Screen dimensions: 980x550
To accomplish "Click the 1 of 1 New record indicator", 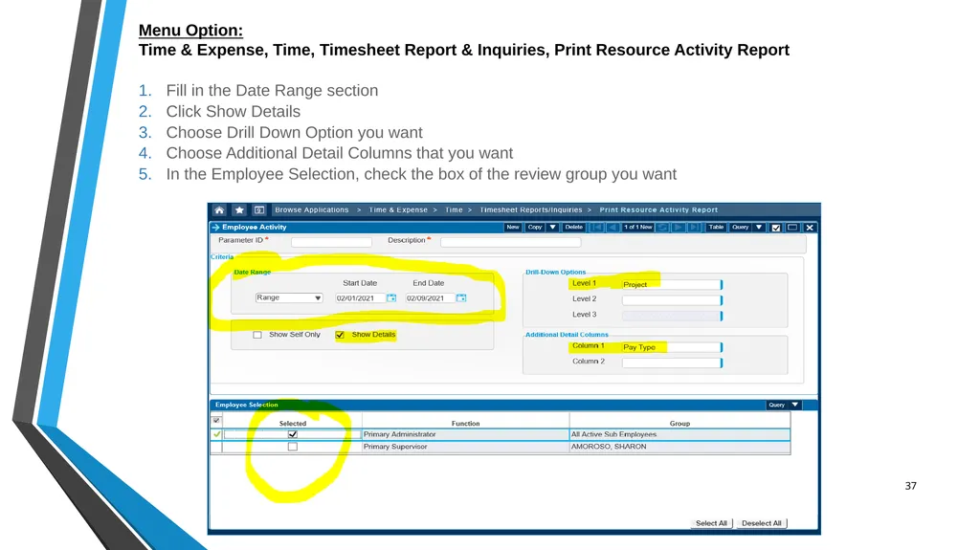I will (x=637, y=228).
